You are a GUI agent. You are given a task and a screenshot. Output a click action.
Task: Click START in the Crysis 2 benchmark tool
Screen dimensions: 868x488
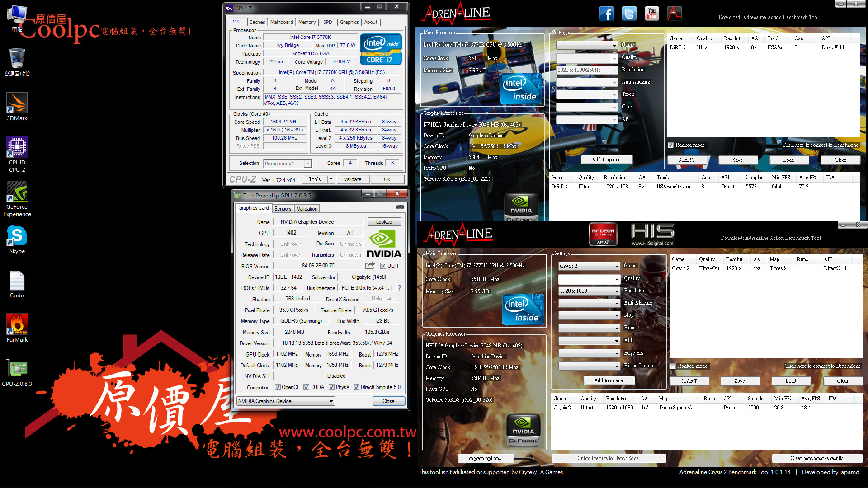(689, 381)
